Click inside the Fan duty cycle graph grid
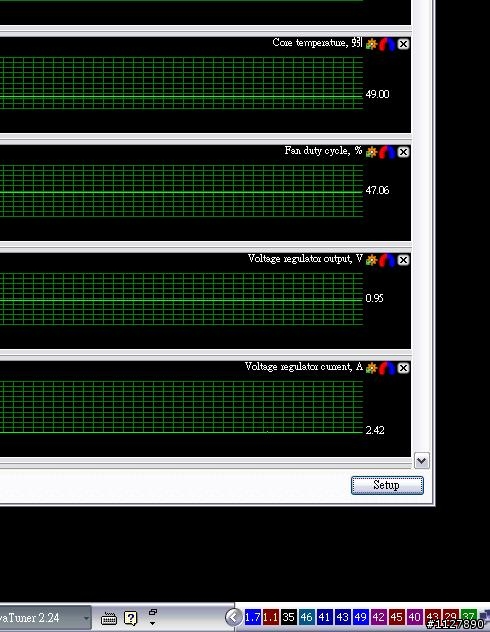 tap(181, 191)
